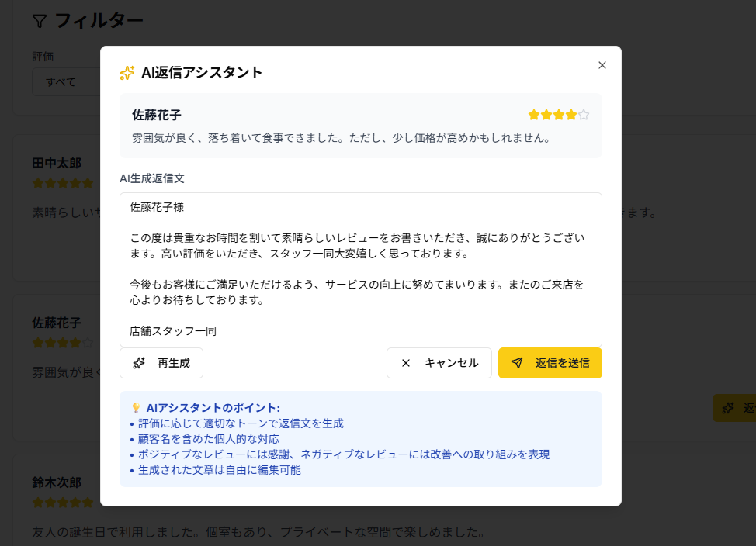The height and width of the screenshot is (546, 756).
Task: Click inside the AI-generated reply text area
Action: pyautogui.click(x=359, y=268)
